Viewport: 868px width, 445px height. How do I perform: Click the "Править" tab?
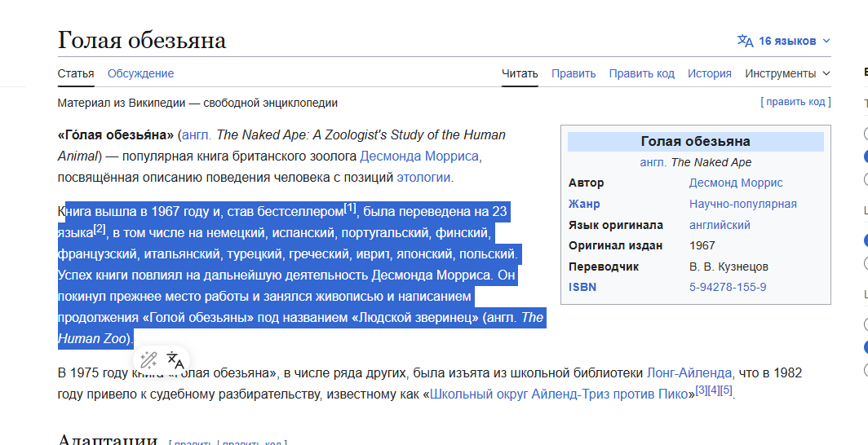[x=573, y=73]
